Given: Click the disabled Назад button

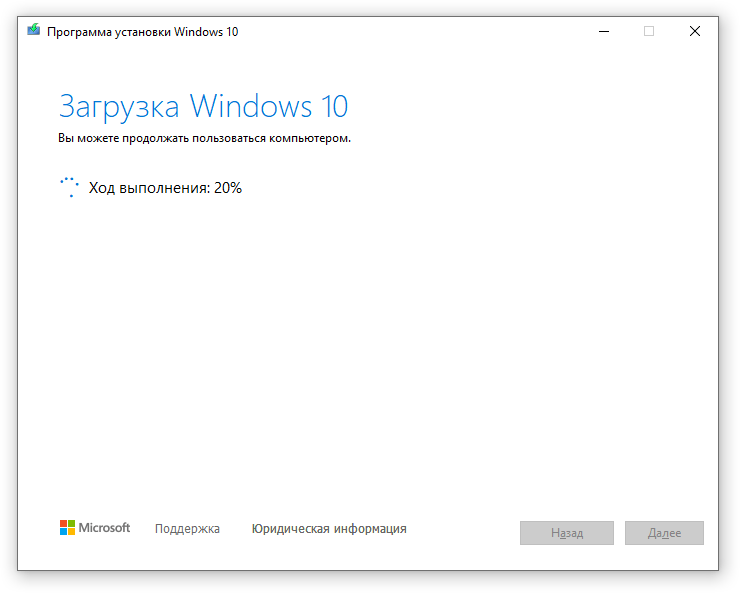Looking at the screenshot, I should tap(567, 533).
